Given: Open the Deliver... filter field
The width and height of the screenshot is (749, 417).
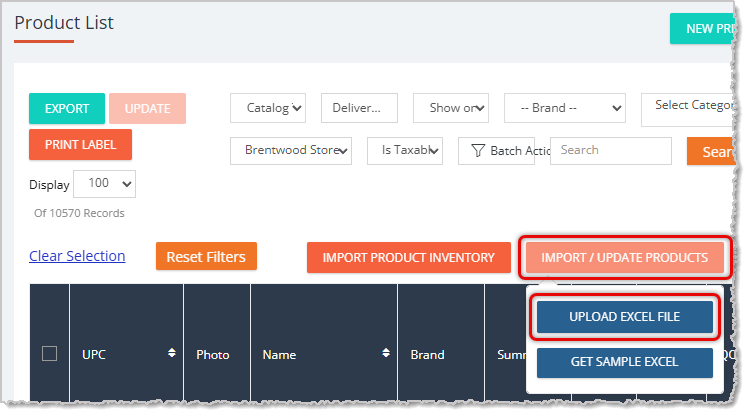Looking at the screenshot, I should pyautogui.click(x=359, y=108).
